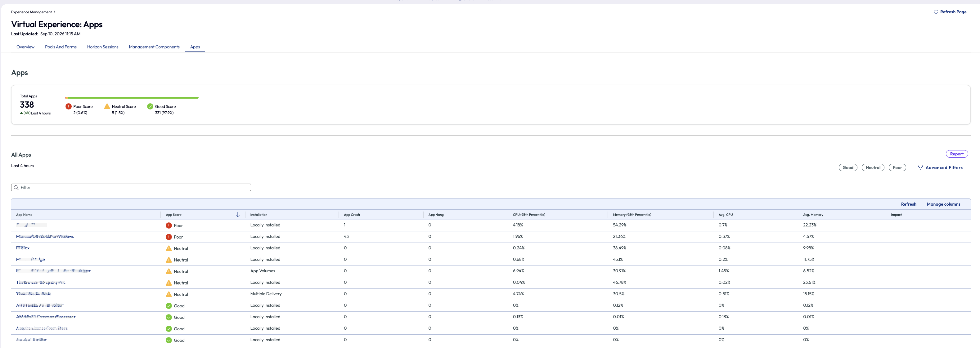The height and width of the screenshot is (348, 980).
Task: Open Microsoft.OutlookForWindows app link
Action: 45,237
